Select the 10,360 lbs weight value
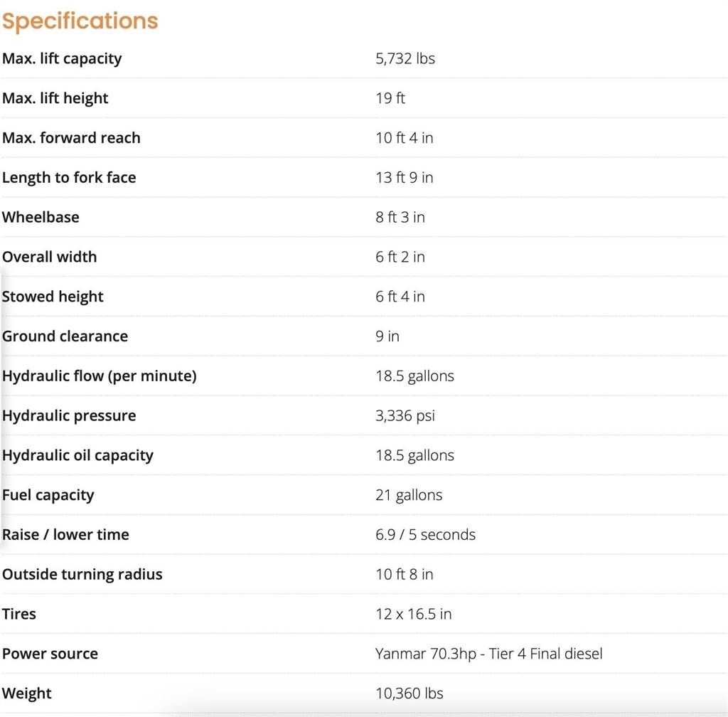 [x=409, y=694]
